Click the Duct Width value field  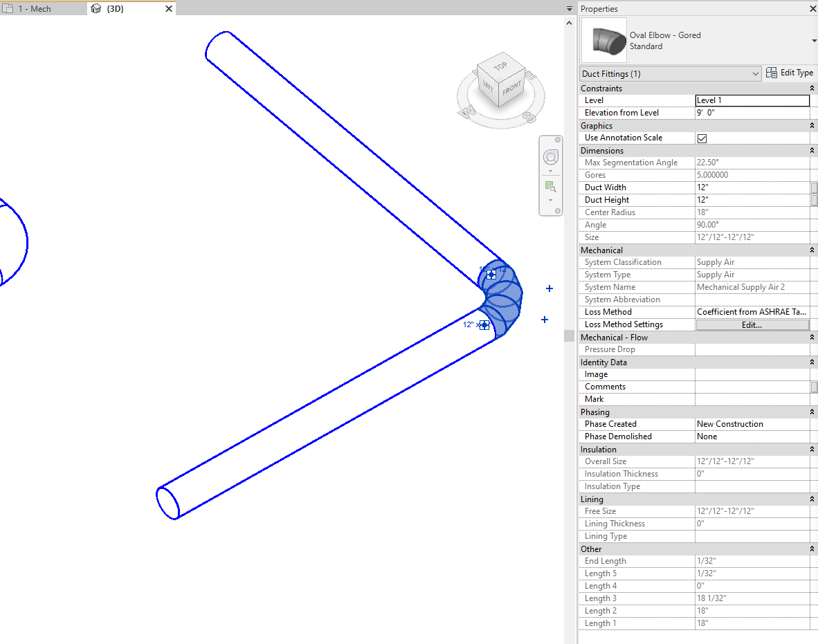pyautogui.click(x=752, y=187)
